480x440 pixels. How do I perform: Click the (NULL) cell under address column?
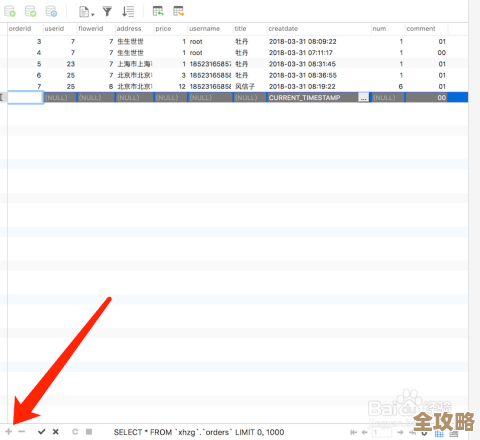[134, 98]
